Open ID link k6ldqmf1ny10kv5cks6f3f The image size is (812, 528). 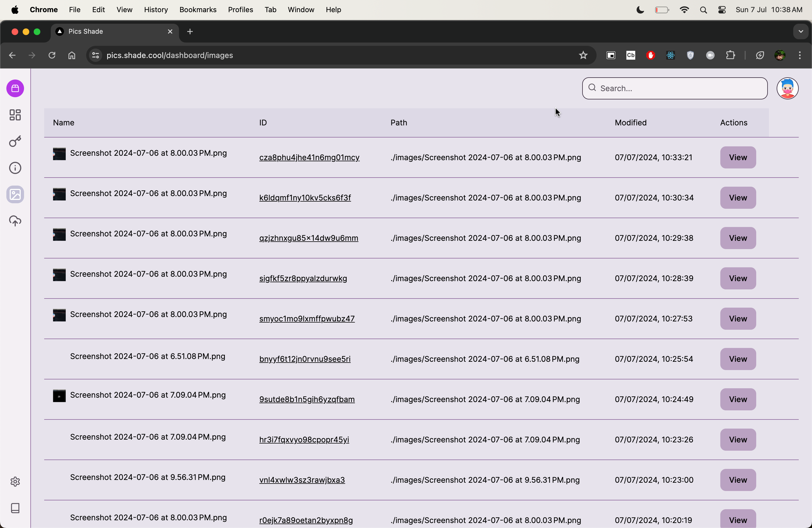pos(305,198)
